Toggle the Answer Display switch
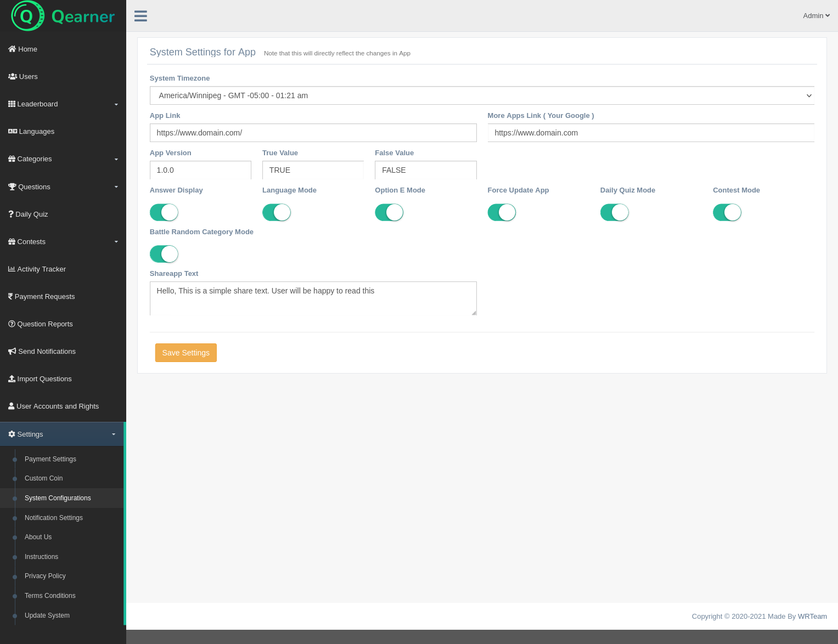 click(x=164, y=212)
